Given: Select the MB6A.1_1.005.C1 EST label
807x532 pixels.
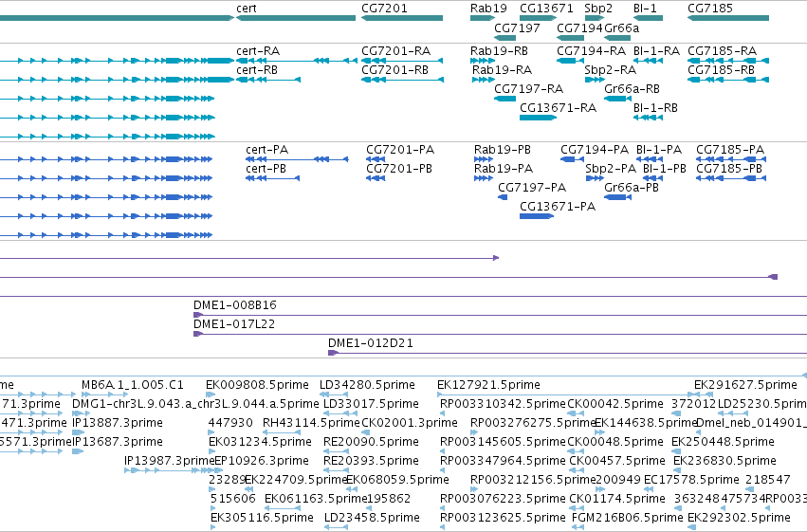Looking at the screenshot, I should [132, 385].
